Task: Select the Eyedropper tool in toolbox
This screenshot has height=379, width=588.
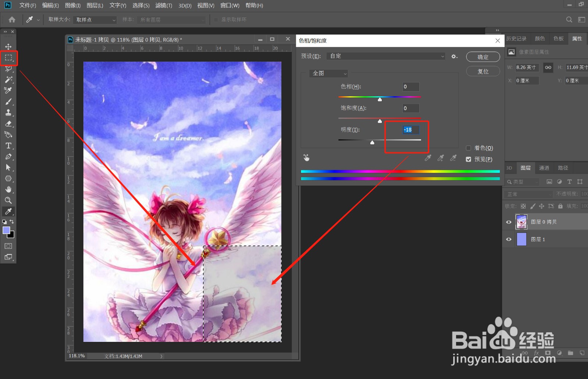Action: tap(8, 211)
